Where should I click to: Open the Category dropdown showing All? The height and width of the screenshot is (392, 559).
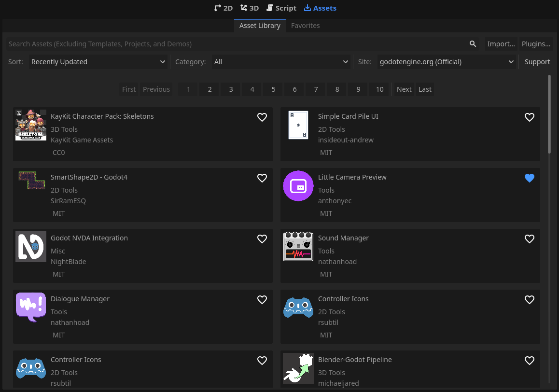tap(281, 62)
